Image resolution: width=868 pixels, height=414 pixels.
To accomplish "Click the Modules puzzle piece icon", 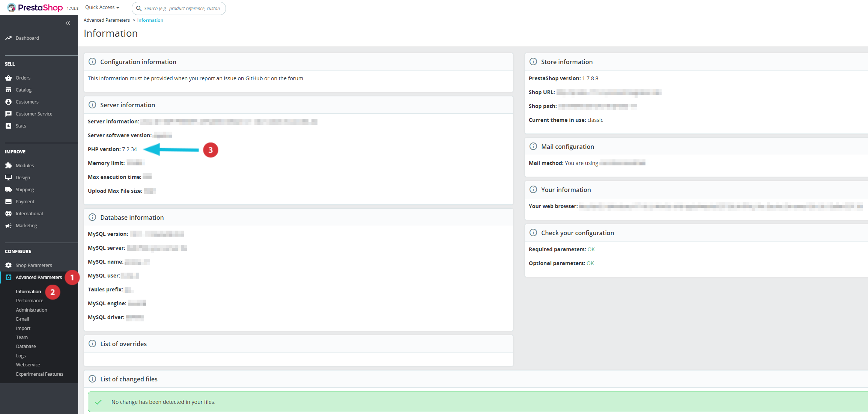I will pyautogui.click(x=8, y=165).
